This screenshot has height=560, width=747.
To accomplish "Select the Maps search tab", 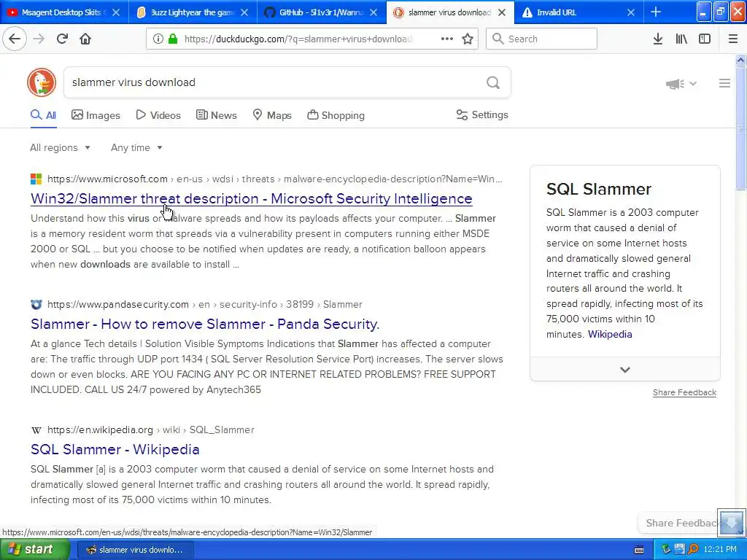I will pyautogui.click(x=272, y=115).
